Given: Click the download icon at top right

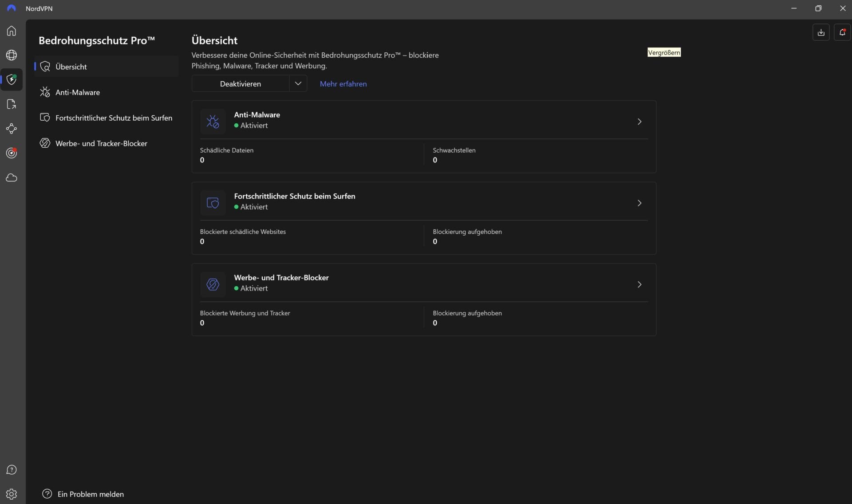Looking at the screenshot, I should click(x=821, y=32).
